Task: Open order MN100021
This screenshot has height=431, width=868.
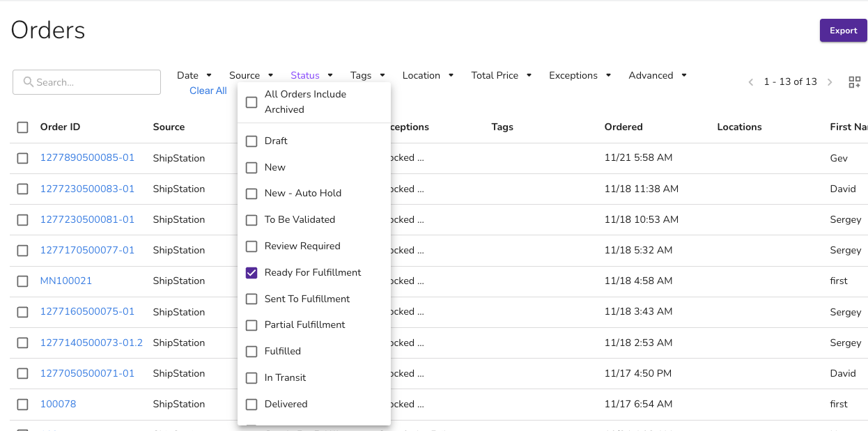Action: tap(66, 281)
